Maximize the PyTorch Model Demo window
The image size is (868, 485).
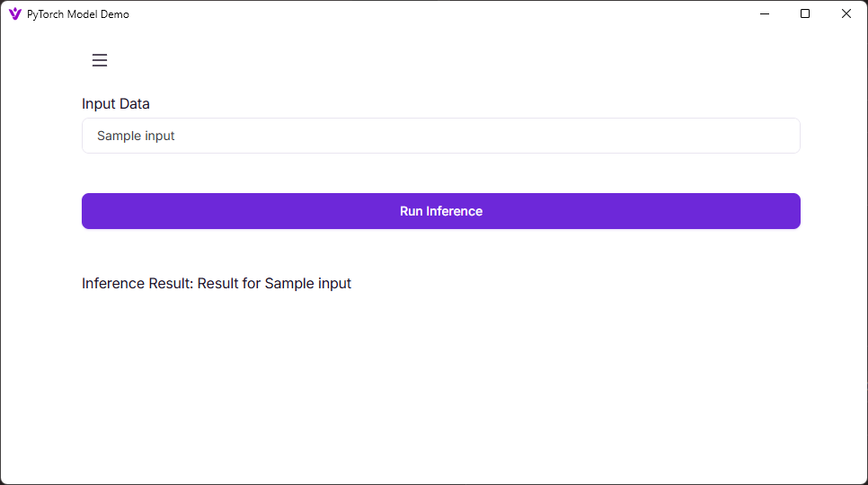(x=805, y=13)
